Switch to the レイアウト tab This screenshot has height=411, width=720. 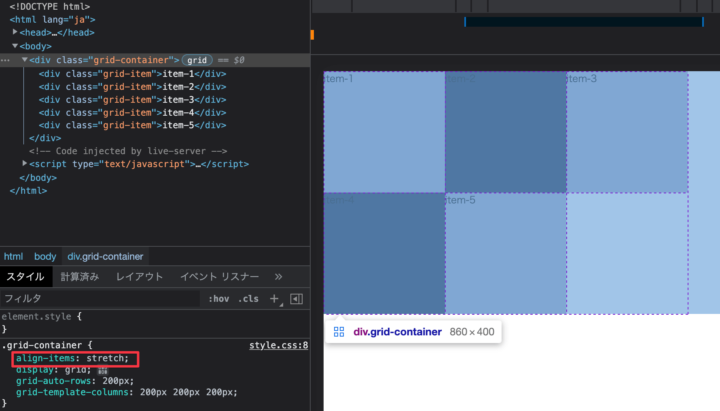[x=140, y=276]
